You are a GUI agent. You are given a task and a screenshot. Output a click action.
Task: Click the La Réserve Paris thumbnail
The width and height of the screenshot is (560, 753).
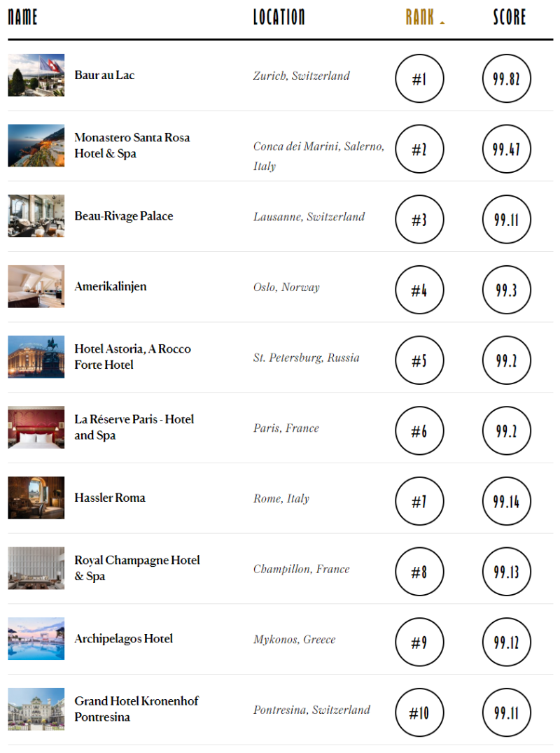pos(36,428)
